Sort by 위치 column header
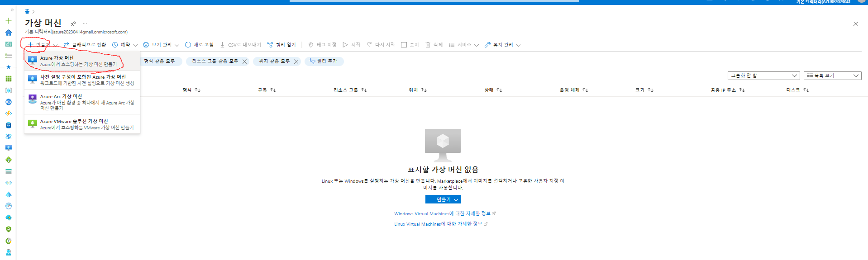Screen dimensions: 868x260 pyautogui.click(x=418, y=90)
